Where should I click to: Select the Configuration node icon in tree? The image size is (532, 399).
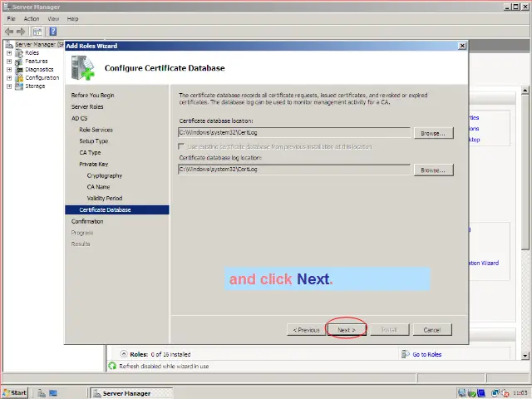pyautogui.click(x=19, y=77)
